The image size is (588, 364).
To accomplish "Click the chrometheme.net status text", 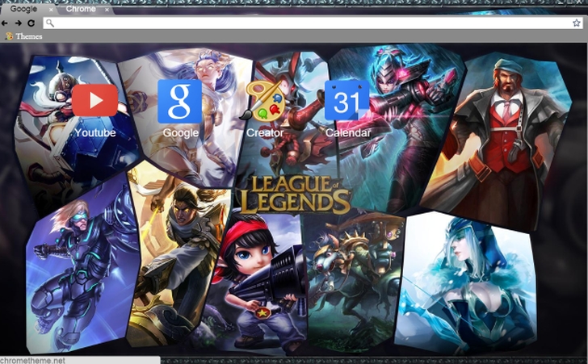I will 32,360.
